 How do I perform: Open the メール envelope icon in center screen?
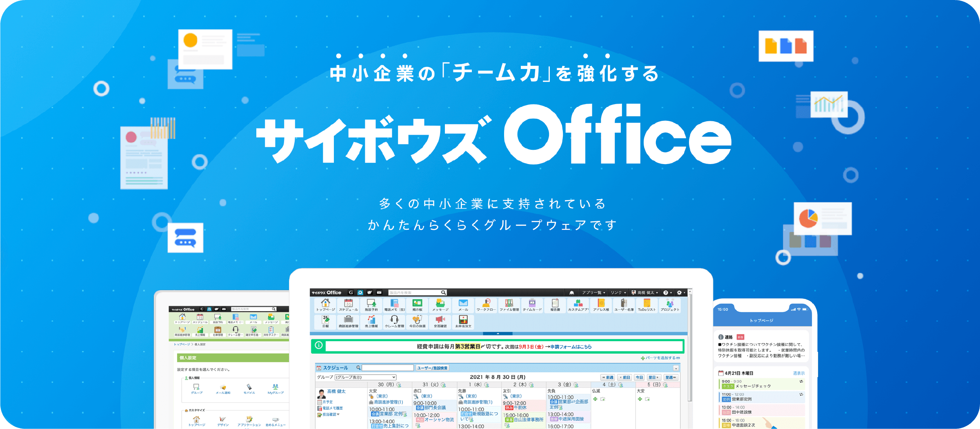[463, 305]
